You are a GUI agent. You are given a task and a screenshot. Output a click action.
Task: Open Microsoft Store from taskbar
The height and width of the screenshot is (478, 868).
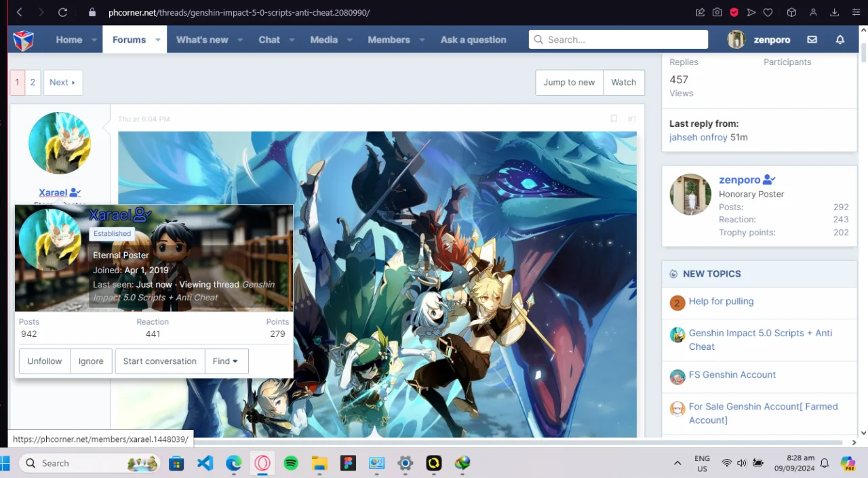click(177, 463)
